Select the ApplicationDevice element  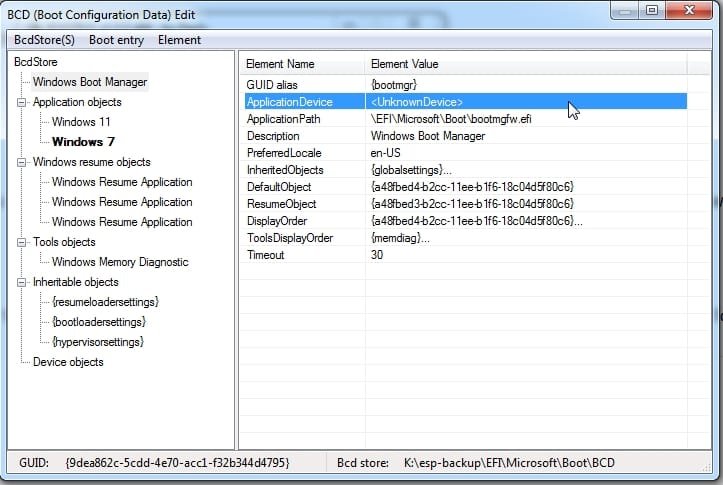click(x=290, y=102)
